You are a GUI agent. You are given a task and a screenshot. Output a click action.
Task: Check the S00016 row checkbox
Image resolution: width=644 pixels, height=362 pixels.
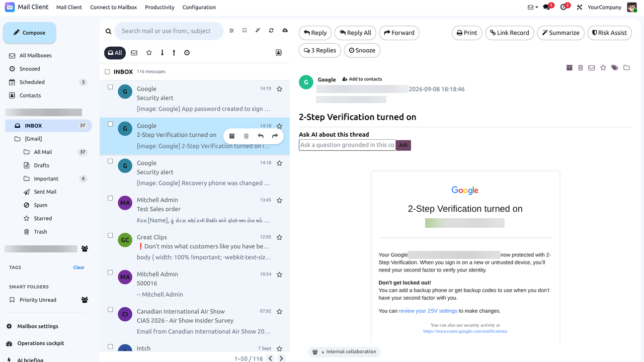110,273
